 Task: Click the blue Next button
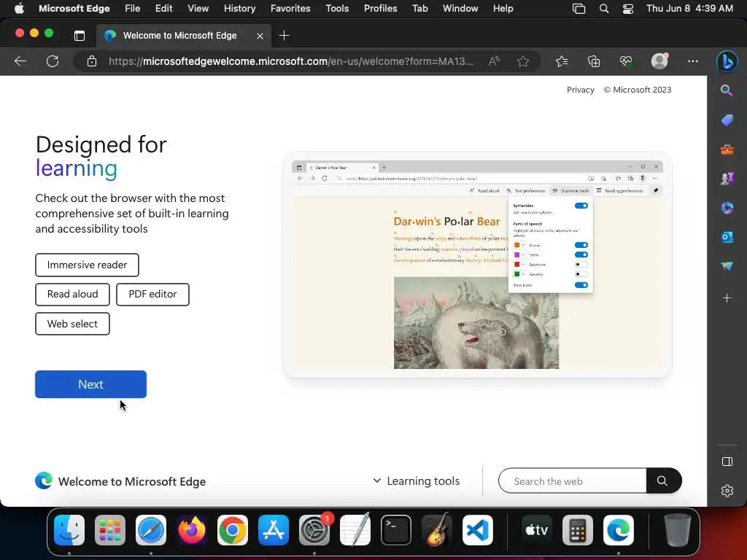(90, 384)
